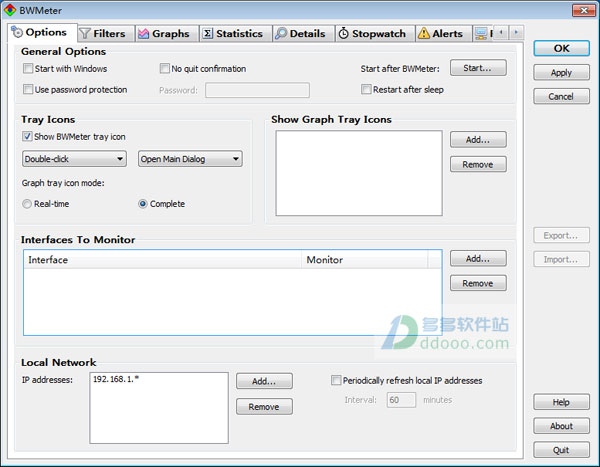Switch to the Stopwatch tab
Screen dimensions: 600x467
pos(375,34)
